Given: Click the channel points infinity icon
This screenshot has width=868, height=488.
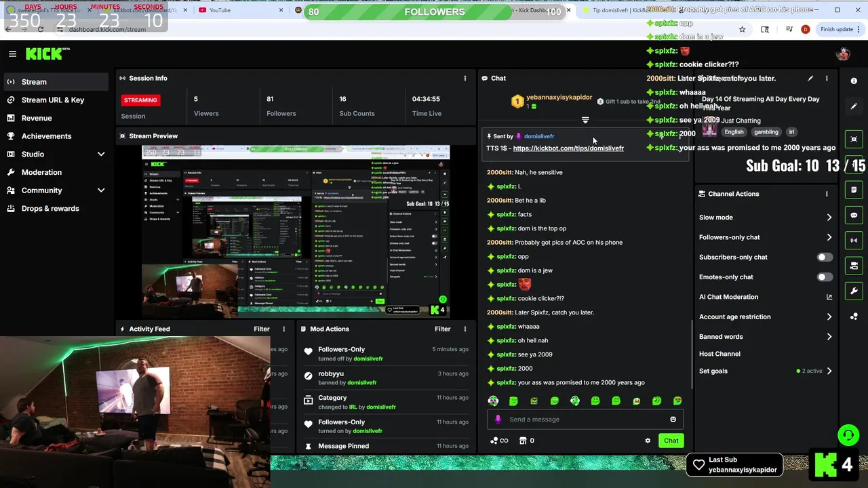Looking at the screenshot, I should (499, 441).
